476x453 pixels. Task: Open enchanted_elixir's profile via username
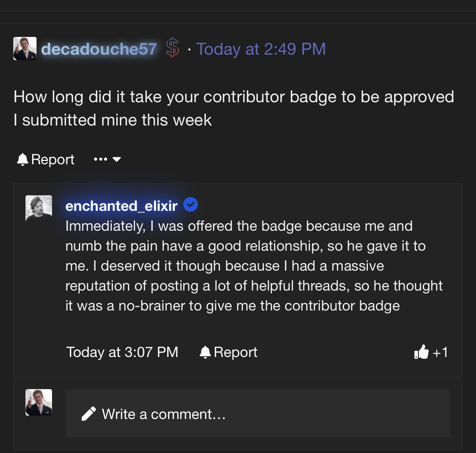121,206
